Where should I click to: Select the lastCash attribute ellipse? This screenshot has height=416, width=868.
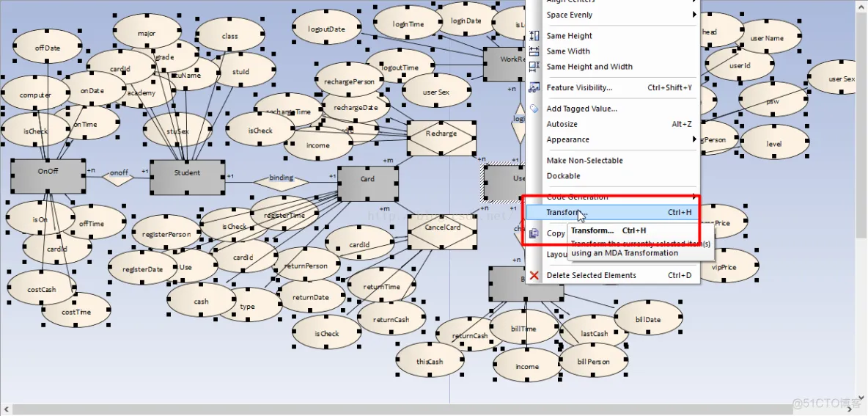point(594,333)
